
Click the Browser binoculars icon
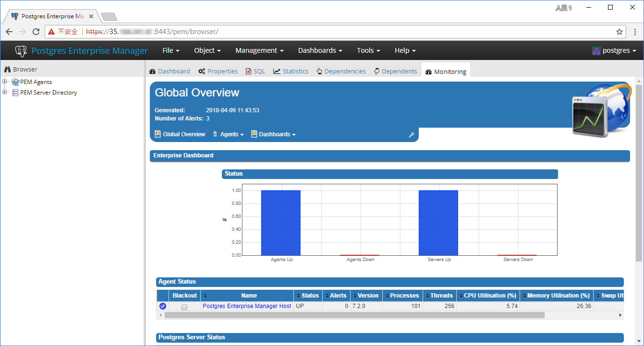(x=7, y=70)
